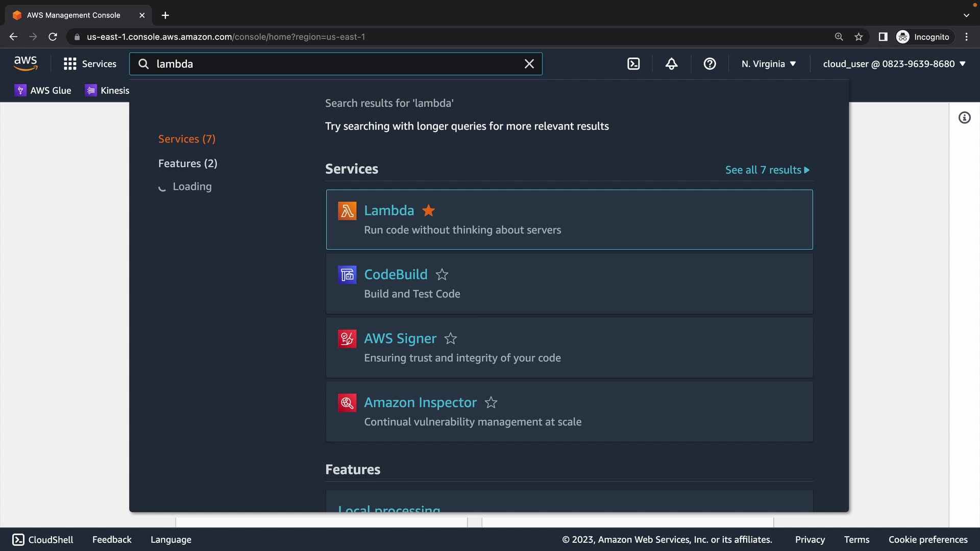
Task: Click inside the lambda search field
Action: click(332, 64)
